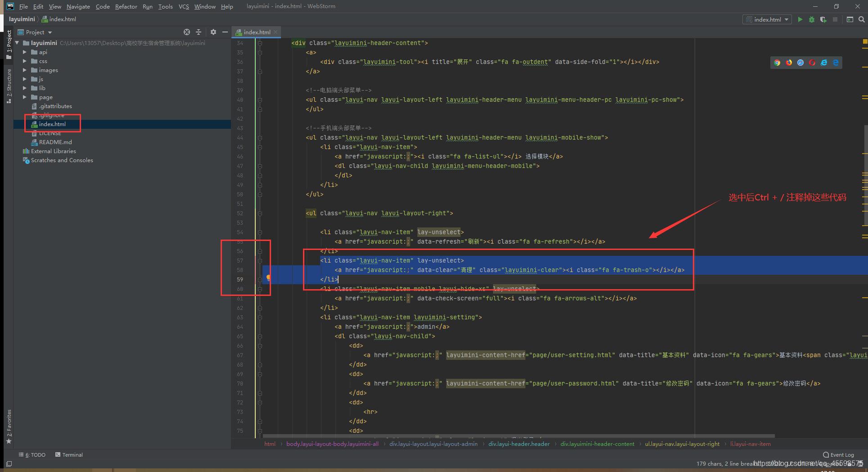Select External Libraries in the project tree

pyautogui.click(x=122, y=151)
